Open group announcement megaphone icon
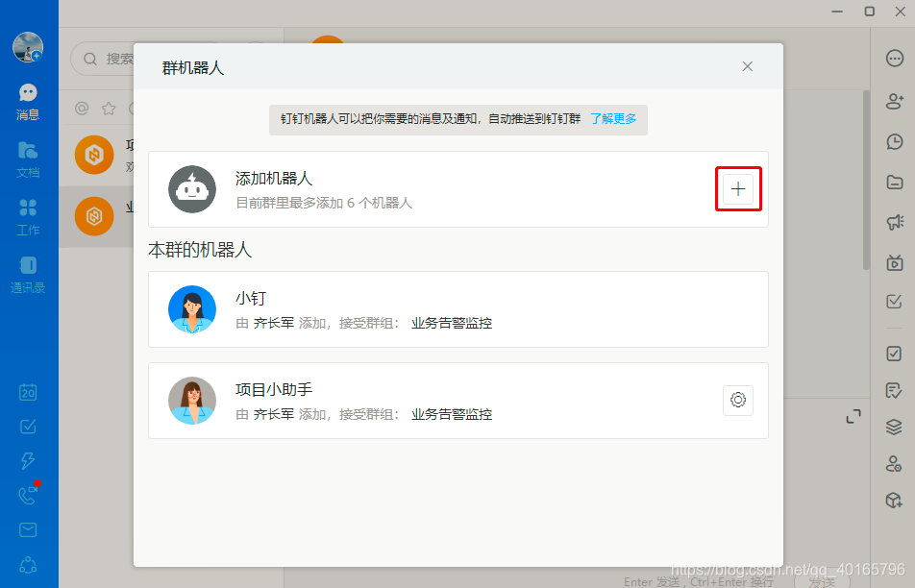 [x=895, y=222]
